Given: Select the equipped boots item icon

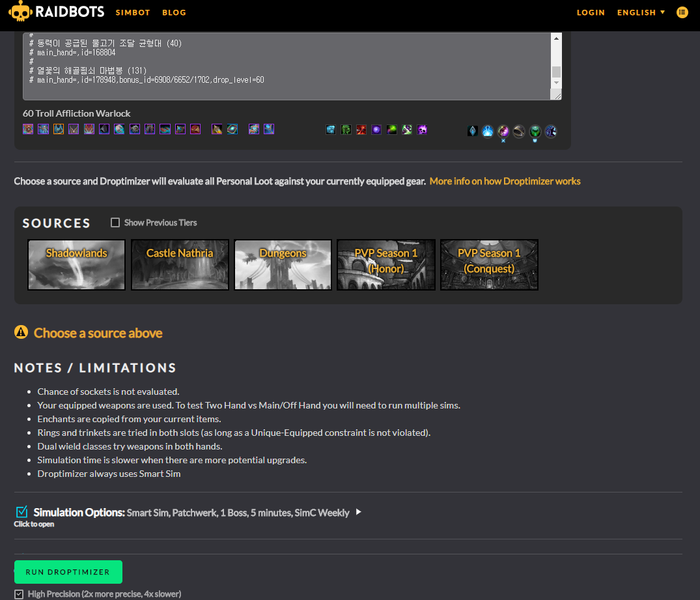Looking at the screenshot, I should [165, 130].
